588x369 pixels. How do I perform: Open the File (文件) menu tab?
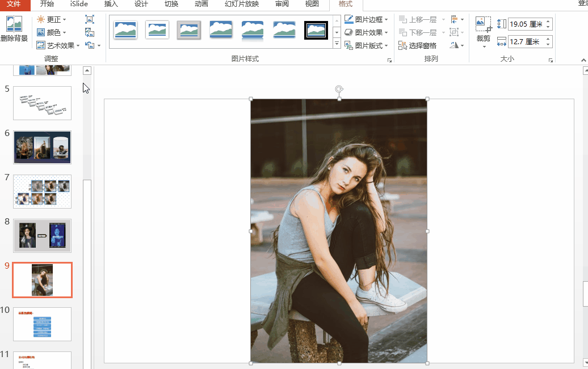(x=14, y=4)
